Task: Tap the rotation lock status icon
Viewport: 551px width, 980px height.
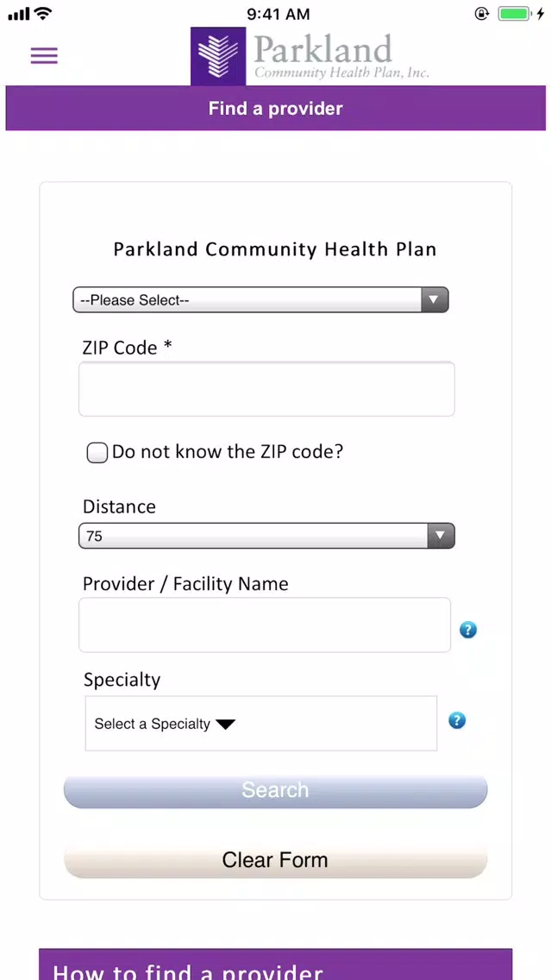Action: tap(482, 14)
